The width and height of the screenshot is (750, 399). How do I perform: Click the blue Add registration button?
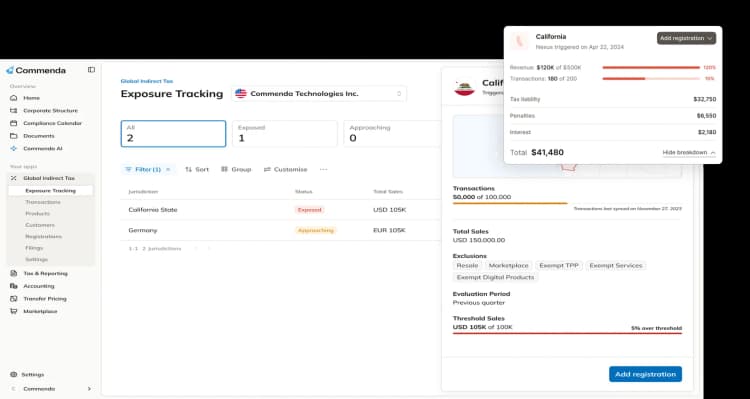pyautogui.click(x=645, y=374)
